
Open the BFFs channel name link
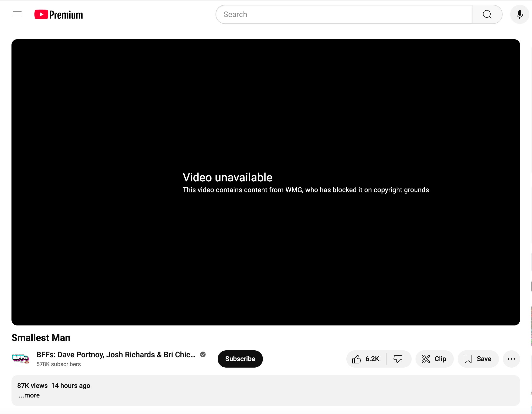point(116,355)
